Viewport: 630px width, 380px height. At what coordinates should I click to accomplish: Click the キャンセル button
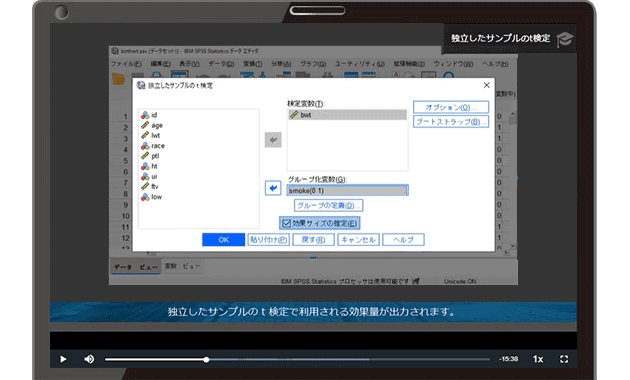click(358, 240)
